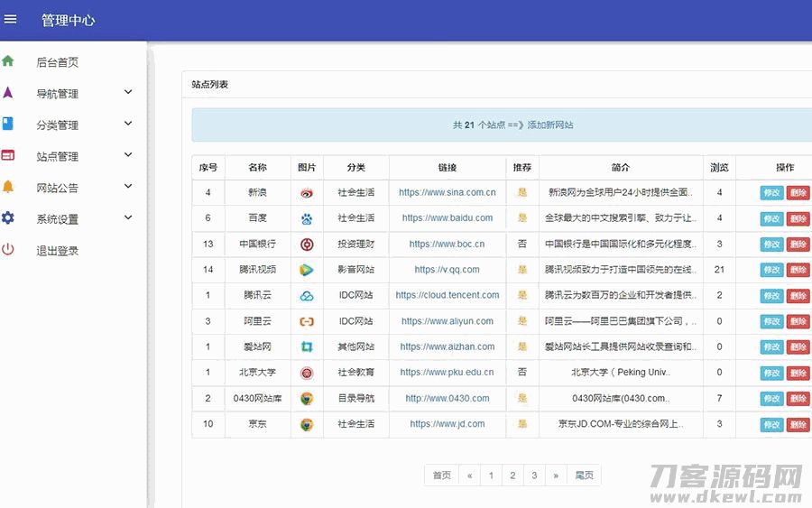Viewport: 812px width, 508px height.
Task: Click the orange bell announcement icon
Action: coord(8,187)
